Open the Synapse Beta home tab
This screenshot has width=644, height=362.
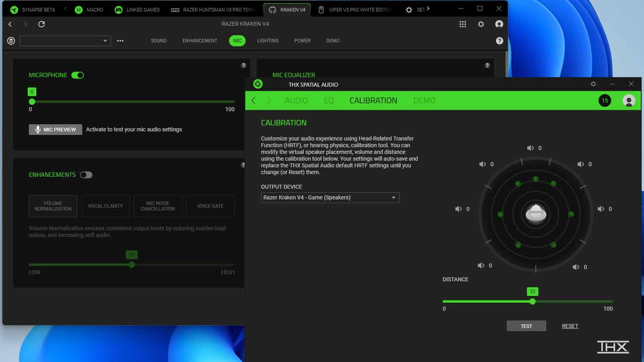coord(33,10)
